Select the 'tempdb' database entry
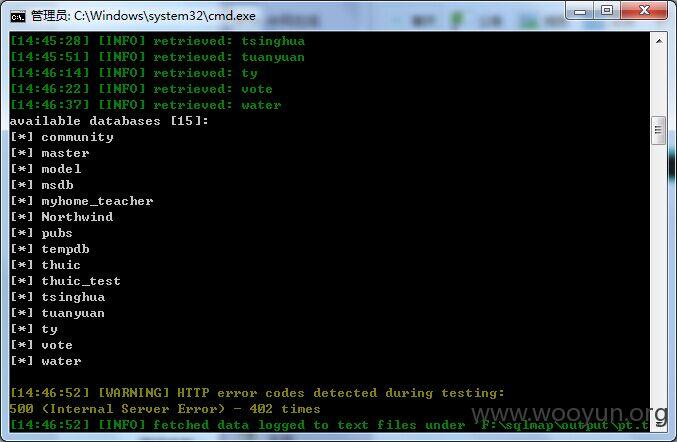The width and height of the screenshot is (677, 442). (x=50, y=249)
